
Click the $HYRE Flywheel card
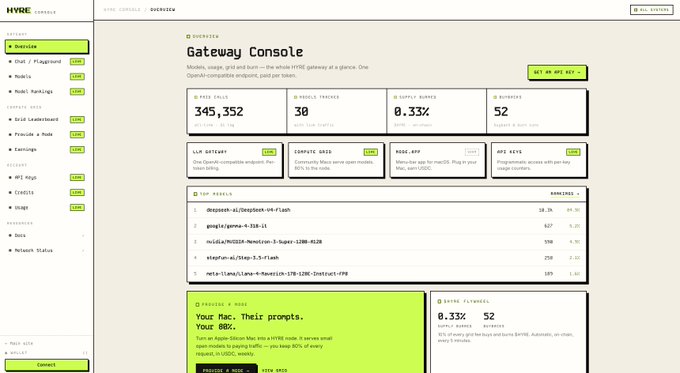(x=509, y=332)
